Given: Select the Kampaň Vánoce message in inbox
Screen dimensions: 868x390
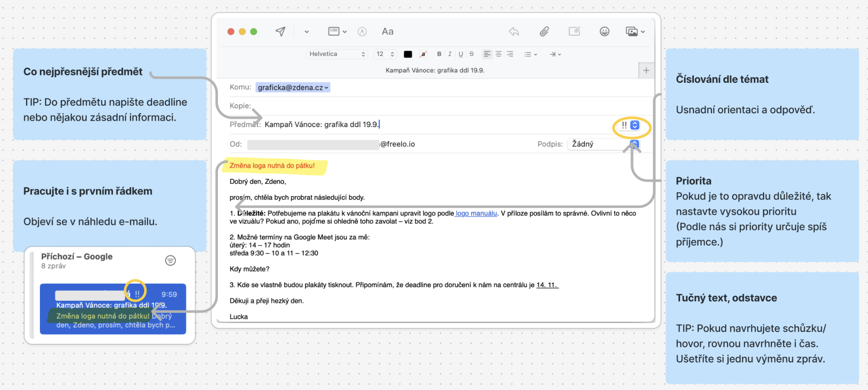Looking at the screenshot, I should click(113, 309).
